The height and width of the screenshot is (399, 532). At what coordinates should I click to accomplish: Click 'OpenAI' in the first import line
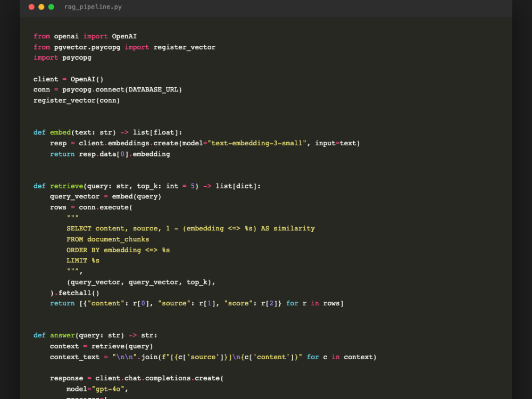point(124,36)
